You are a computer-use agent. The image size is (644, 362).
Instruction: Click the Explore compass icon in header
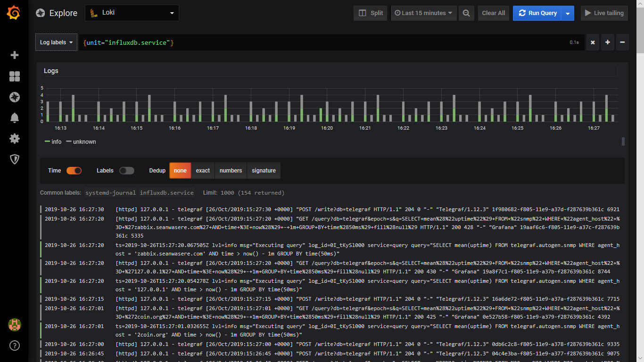click(41, 13)
